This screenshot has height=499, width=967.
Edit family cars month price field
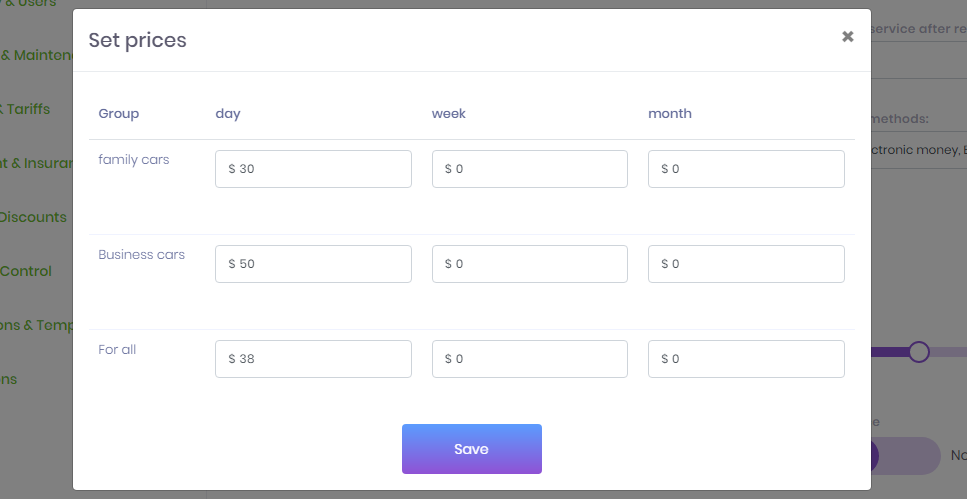pyautogui.click(x=746, y=169)
